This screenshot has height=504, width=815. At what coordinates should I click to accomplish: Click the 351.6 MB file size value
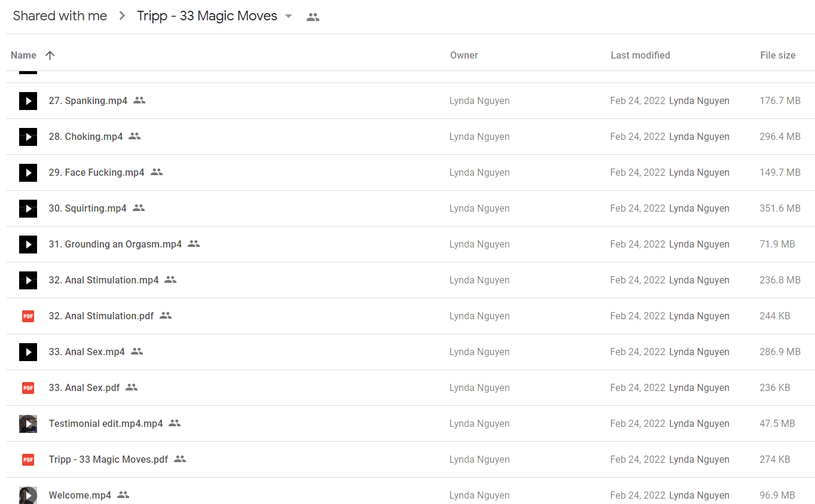780,208
